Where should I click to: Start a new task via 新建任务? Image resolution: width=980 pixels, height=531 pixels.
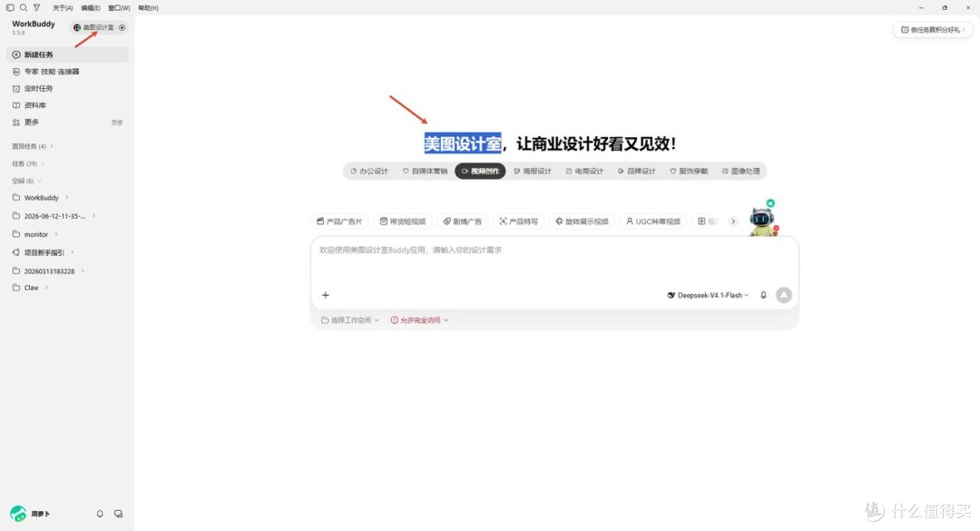pyautogui.click(x=67, y=54)
